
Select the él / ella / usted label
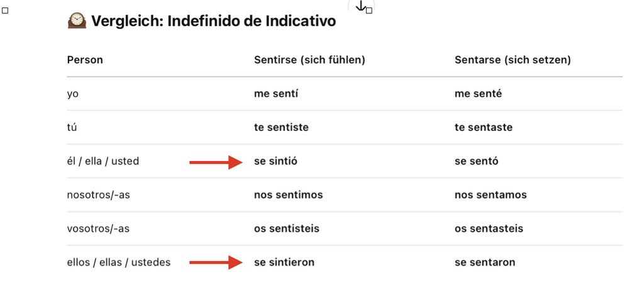(103, 161)
